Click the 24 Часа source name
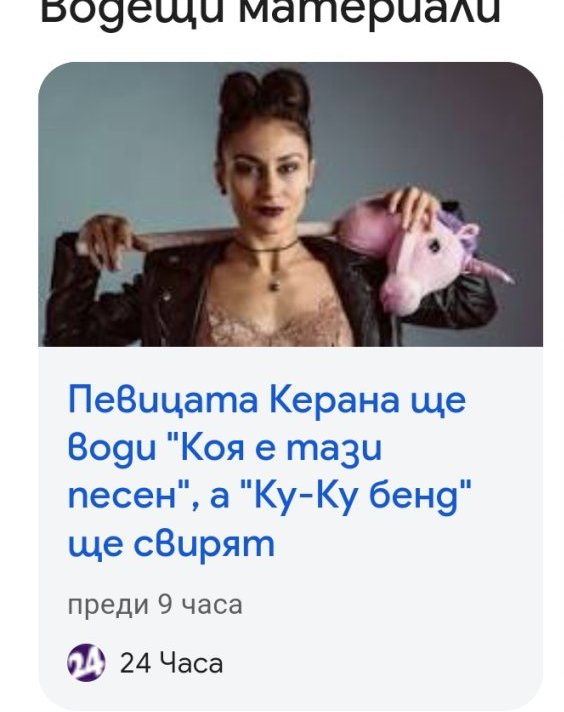The image size is (564, 712). [171, 663]
